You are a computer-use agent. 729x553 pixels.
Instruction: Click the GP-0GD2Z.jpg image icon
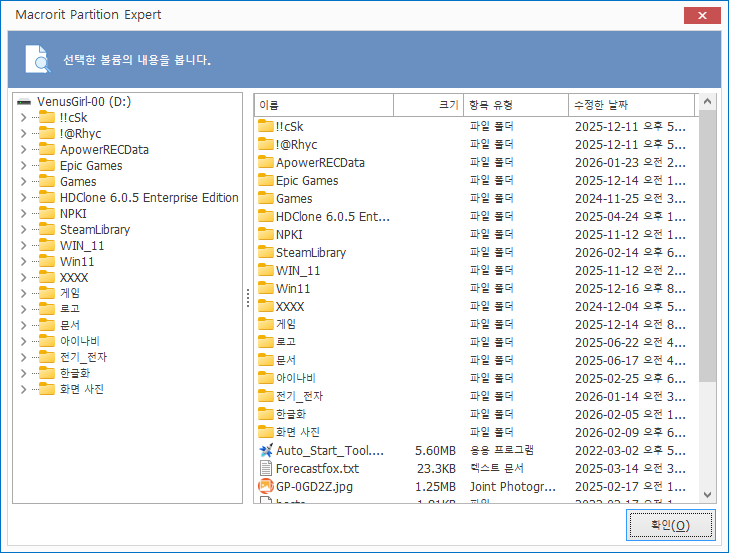(265, 486)
